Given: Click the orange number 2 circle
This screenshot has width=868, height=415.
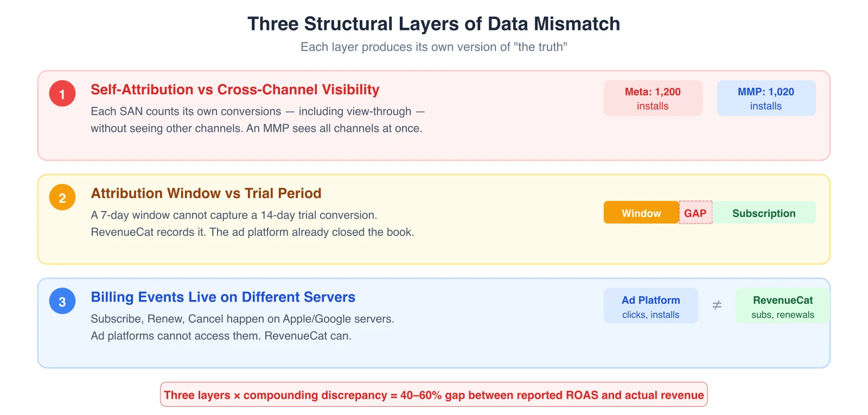Looking at the screenshot, I should [x=62, y=197].
